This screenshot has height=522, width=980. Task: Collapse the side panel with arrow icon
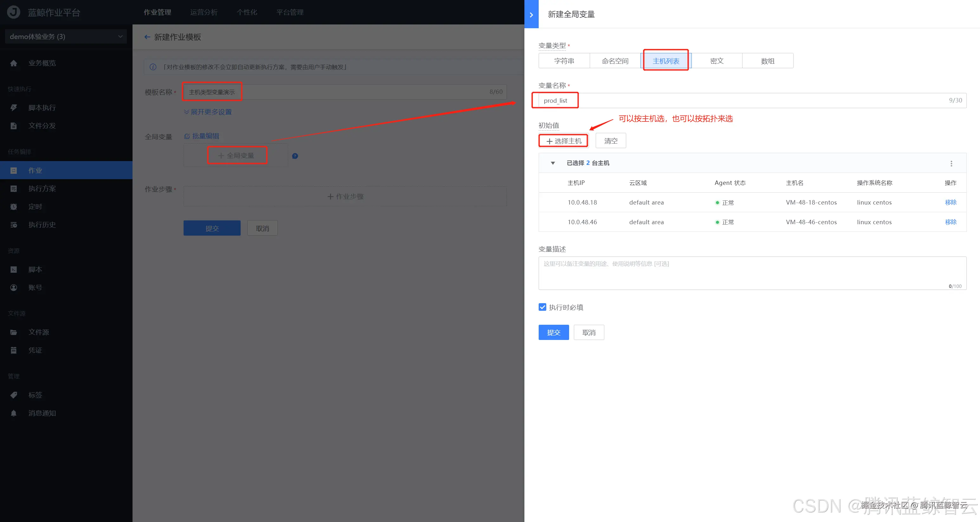click(x=531, y=15)
